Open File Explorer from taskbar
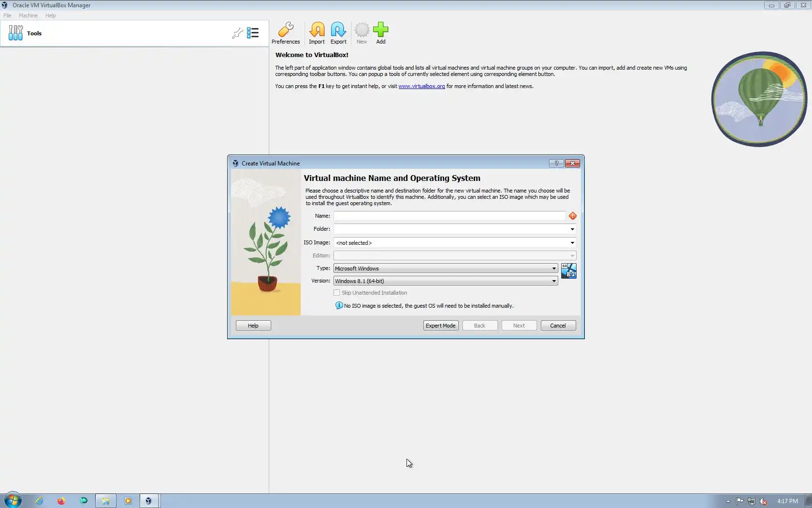Image resolution: width=812 pixels, height=508 pixels. (x=105, y=501)
